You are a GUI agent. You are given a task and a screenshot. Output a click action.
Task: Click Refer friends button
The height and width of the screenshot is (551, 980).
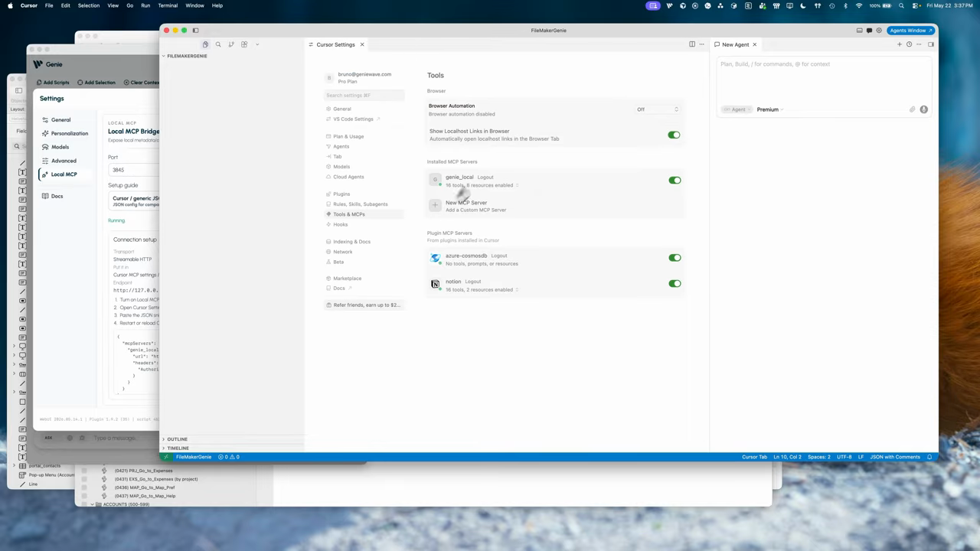coord(364,305)
